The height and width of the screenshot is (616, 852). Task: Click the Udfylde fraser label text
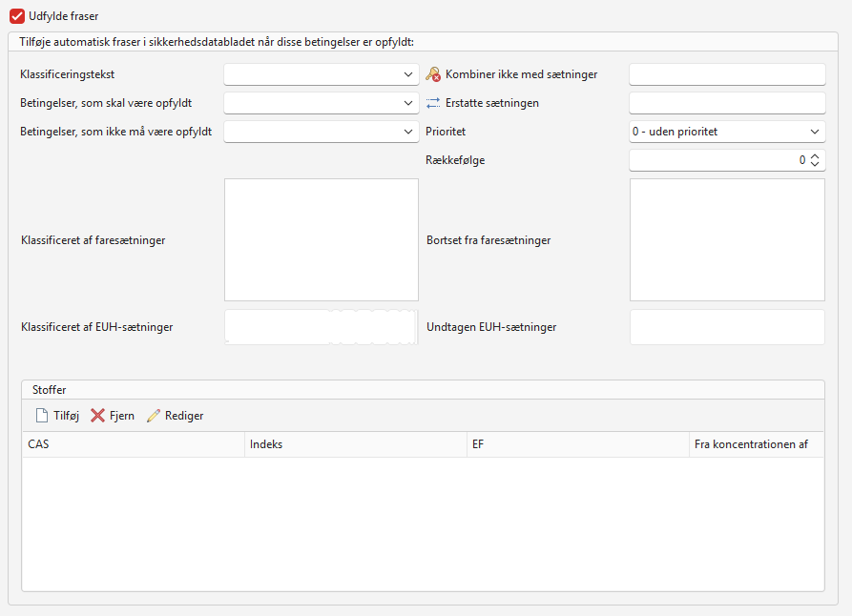click(64, 16)
